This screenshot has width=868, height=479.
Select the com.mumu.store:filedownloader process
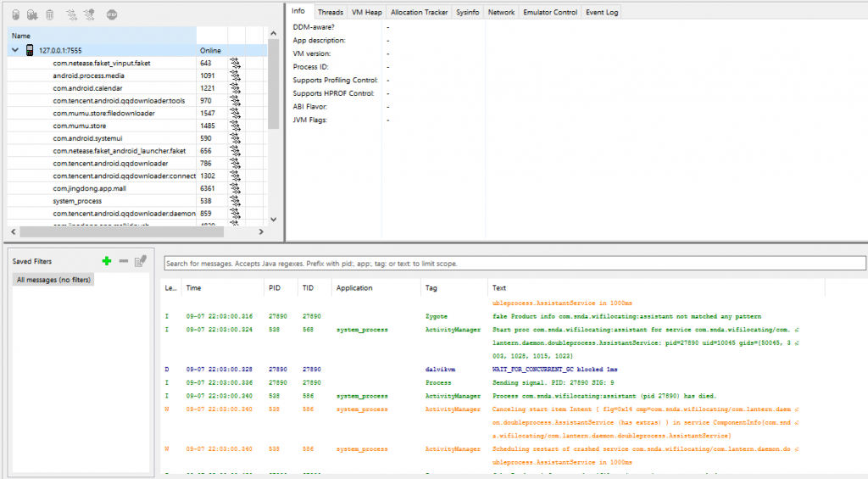[x=104, y=113]
